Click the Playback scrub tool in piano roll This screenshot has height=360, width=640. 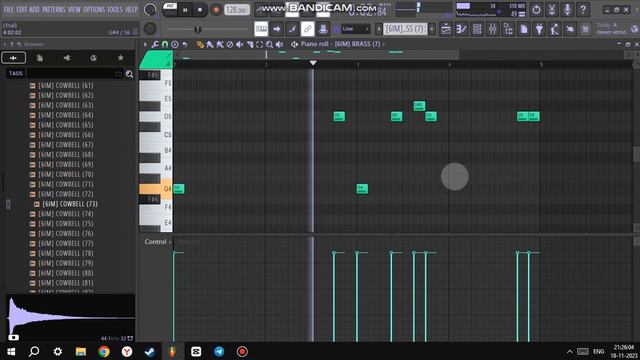tap(279, 44)
